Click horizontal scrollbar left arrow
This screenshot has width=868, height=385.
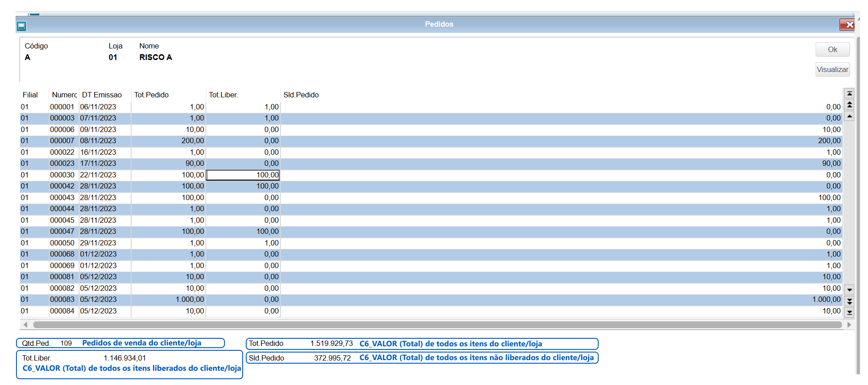pyautogui.click(x=25, y=325)
